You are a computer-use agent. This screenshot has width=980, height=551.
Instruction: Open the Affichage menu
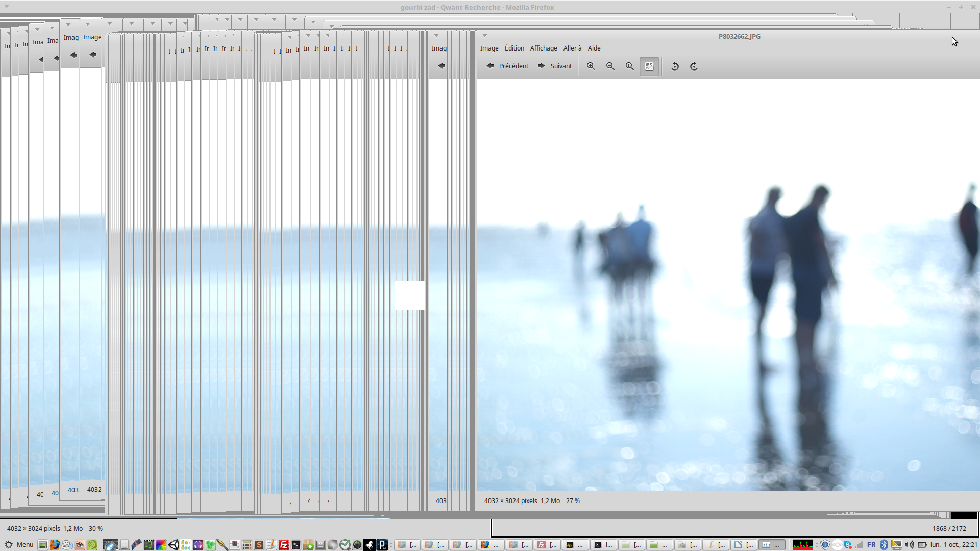coord(544,48)
